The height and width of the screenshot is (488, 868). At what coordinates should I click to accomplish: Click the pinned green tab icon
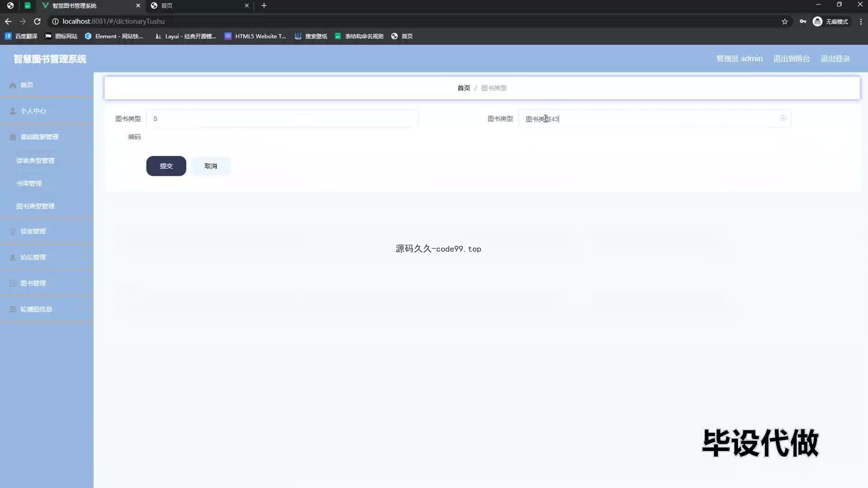28,5
